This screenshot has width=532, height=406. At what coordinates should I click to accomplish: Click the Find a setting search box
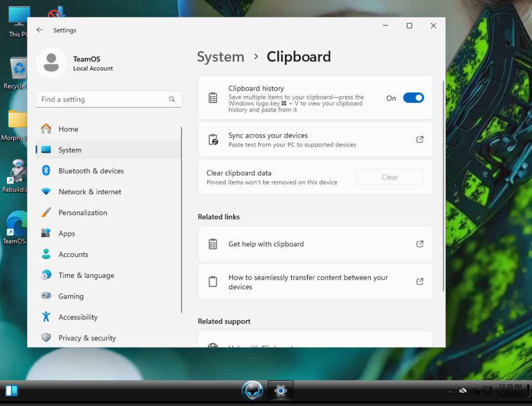tap(108, 99)
